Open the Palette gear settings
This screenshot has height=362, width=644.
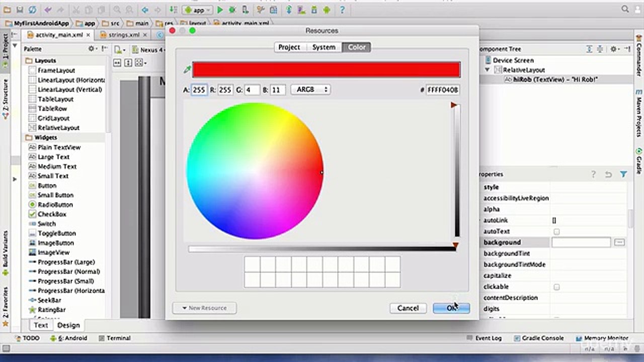click(x=92, y=49)
